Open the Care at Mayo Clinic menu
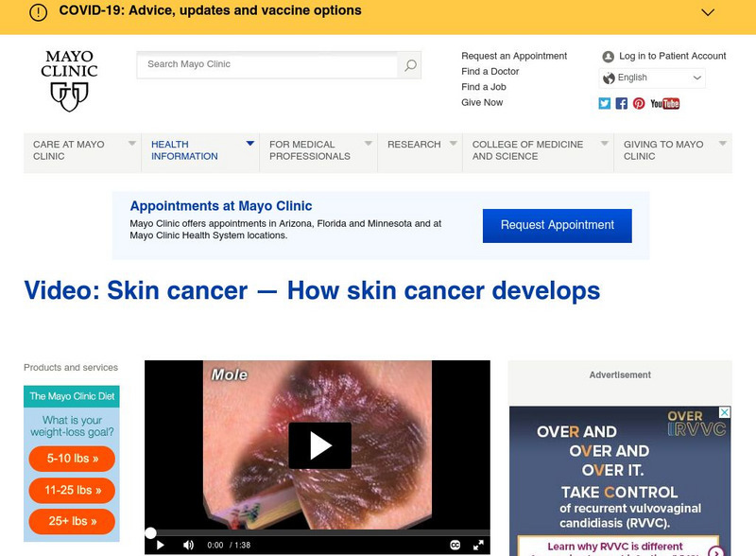This screenshot has height=556, width=756. click(x=64, y=149)
